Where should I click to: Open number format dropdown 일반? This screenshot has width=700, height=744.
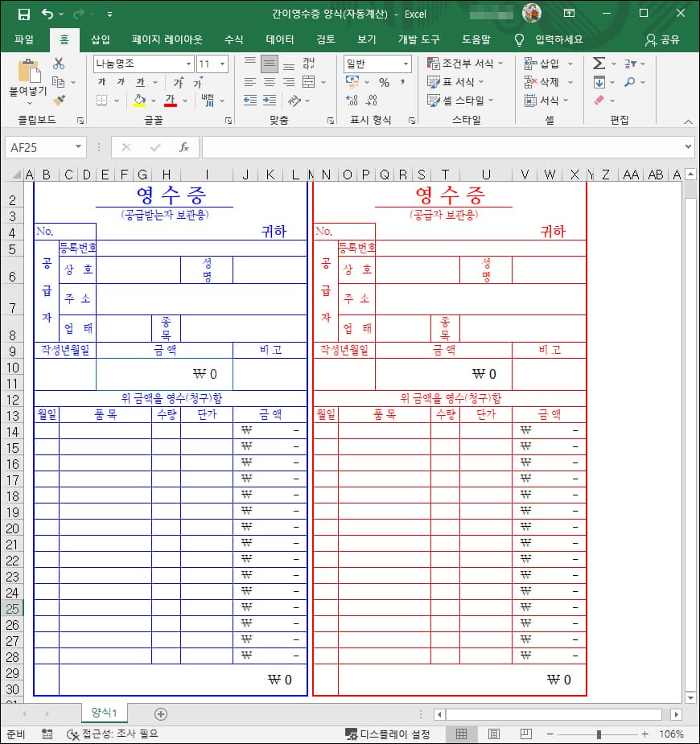pos(406,64)
